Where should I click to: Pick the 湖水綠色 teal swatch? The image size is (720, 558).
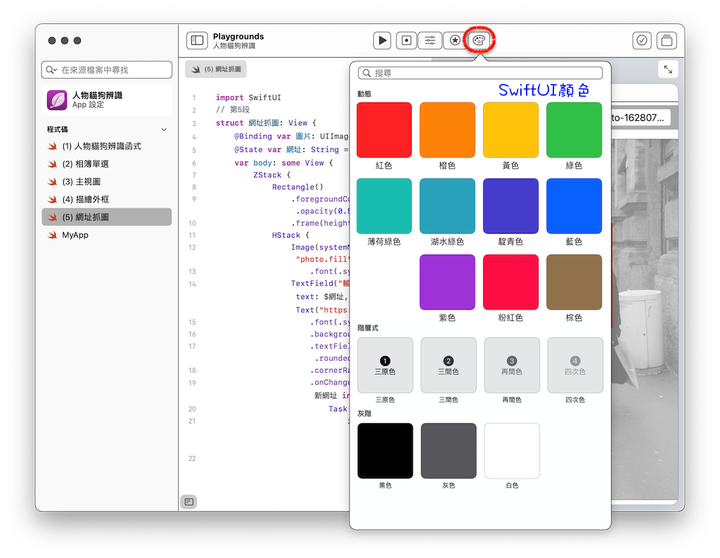[447, 206]
